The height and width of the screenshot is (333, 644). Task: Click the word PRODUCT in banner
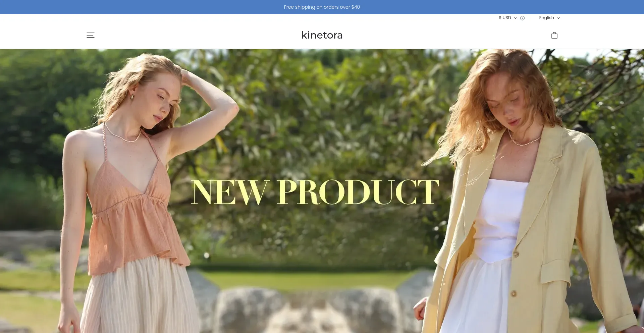pos(358,192)
